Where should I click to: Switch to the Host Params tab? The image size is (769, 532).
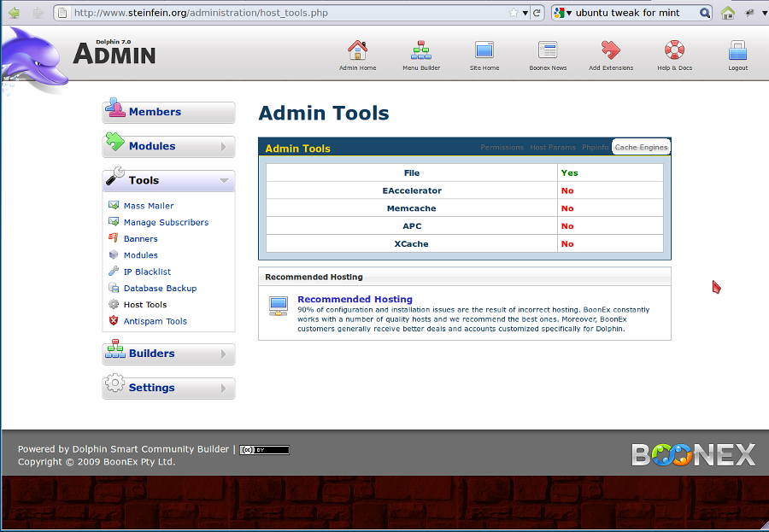click(552, 148)
